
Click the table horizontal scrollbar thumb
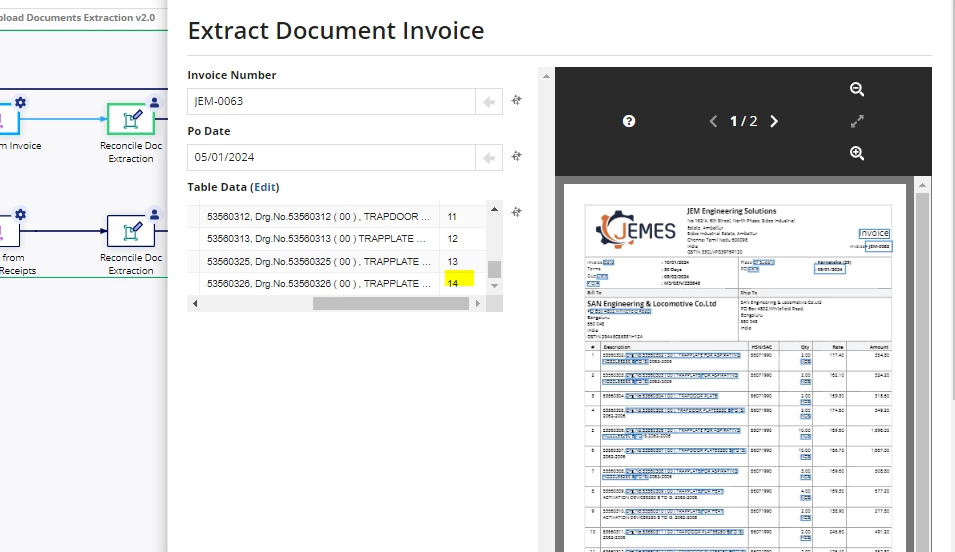(x=391, y=303)
